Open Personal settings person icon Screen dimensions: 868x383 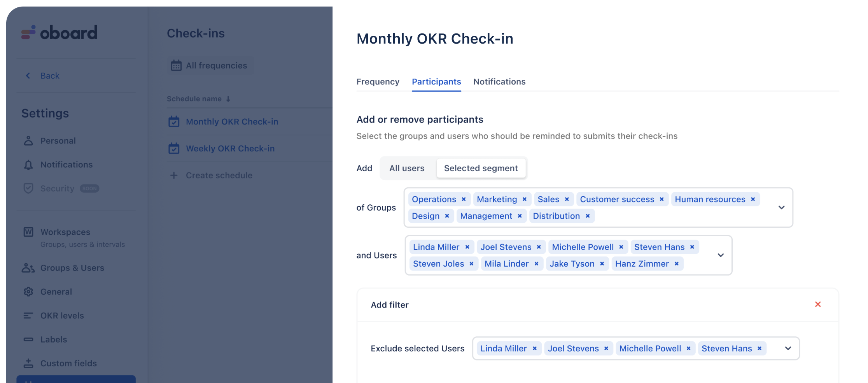point(28,141)
